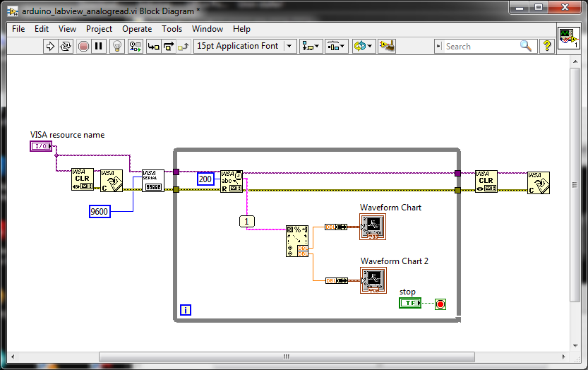Click horizontal scrollbar left arrow

(x=13, y=357)
